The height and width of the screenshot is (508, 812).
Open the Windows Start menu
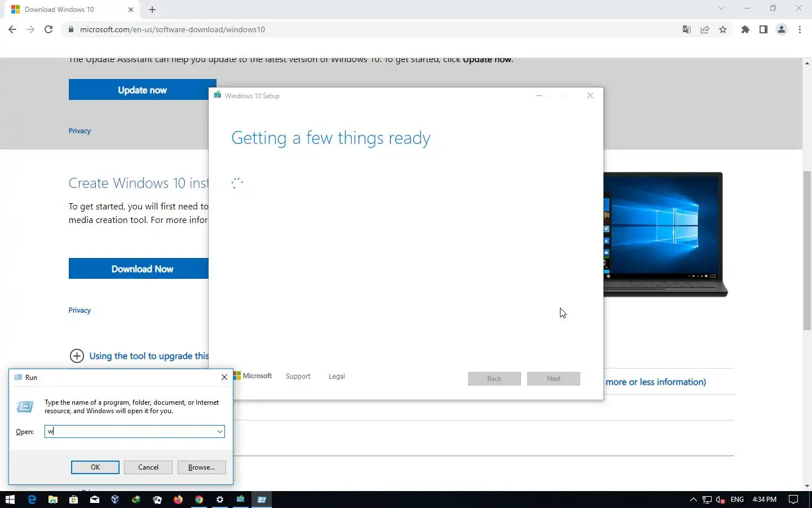[x=10, y=500]
